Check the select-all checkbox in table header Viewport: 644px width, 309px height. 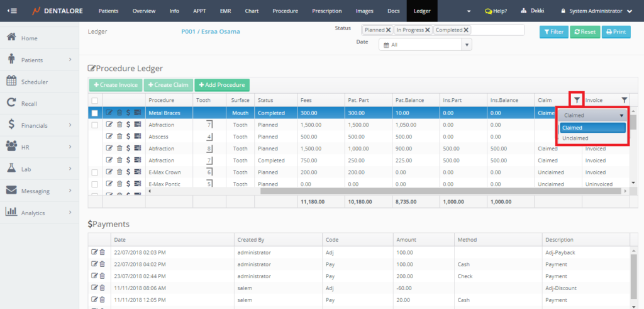[94, 100]
